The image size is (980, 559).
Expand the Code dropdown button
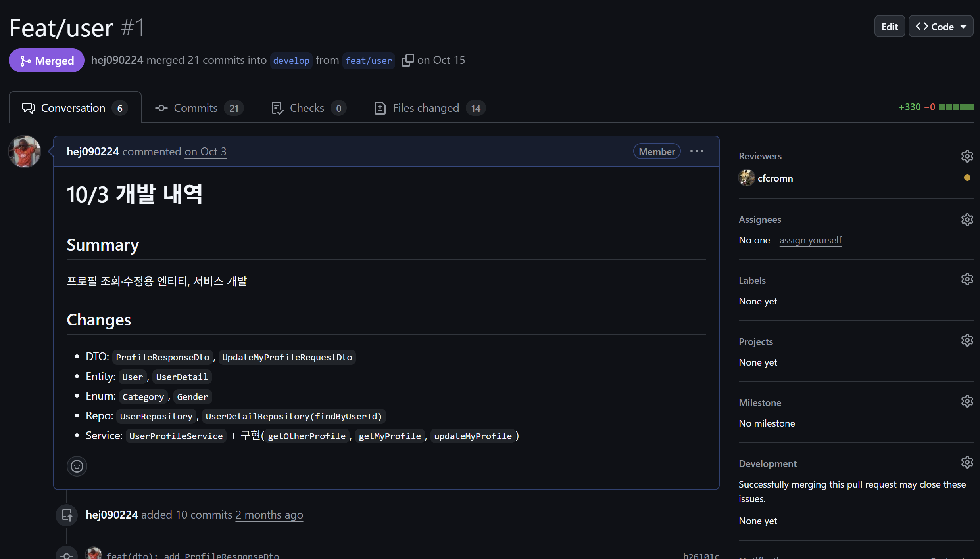pos(941,27)
